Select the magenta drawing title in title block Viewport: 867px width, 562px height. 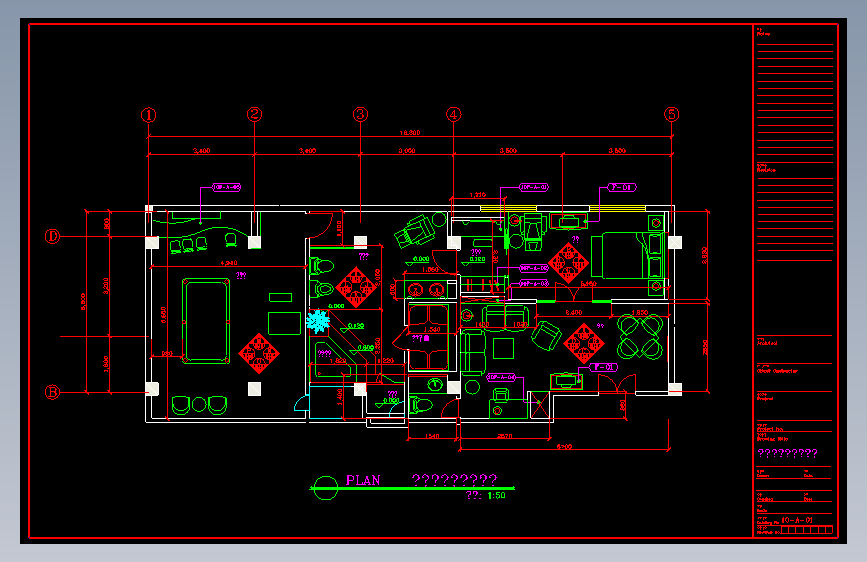[787, 453]
